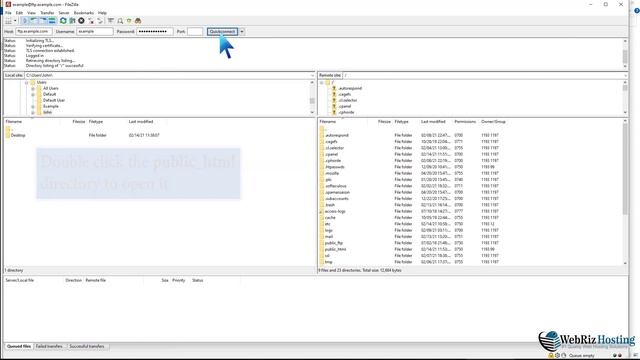Expand the John folder in the local tree
Viewport: 640px width, 360px height.
[x=33, y=112]
